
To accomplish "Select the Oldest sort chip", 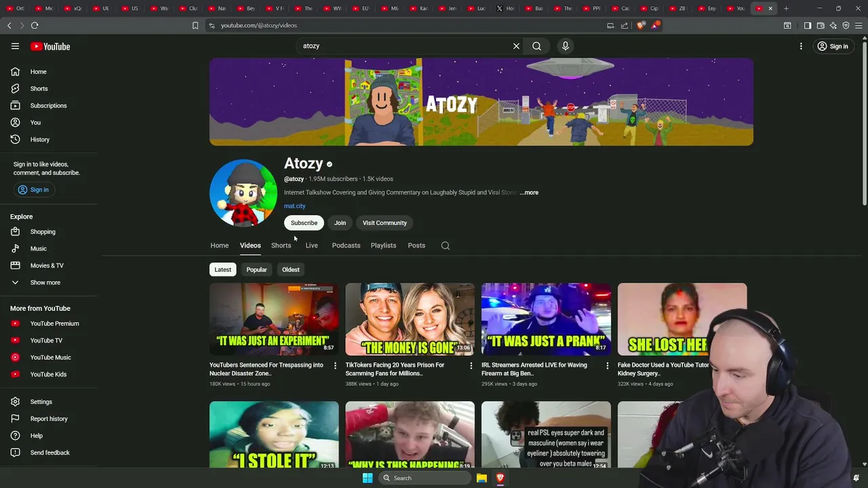I will coord(290,270).
